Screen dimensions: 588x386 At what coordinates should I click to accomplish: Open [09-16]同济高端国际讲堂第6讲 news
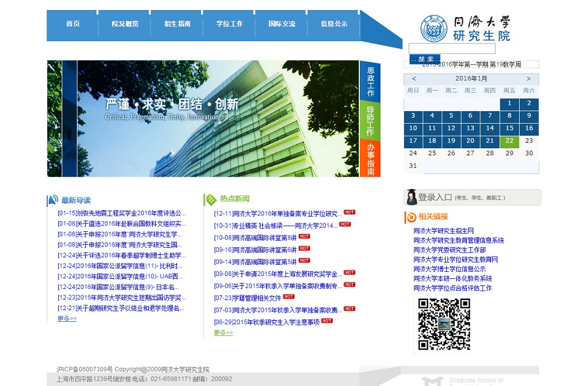pyautogui.click(x=255, y=250)
